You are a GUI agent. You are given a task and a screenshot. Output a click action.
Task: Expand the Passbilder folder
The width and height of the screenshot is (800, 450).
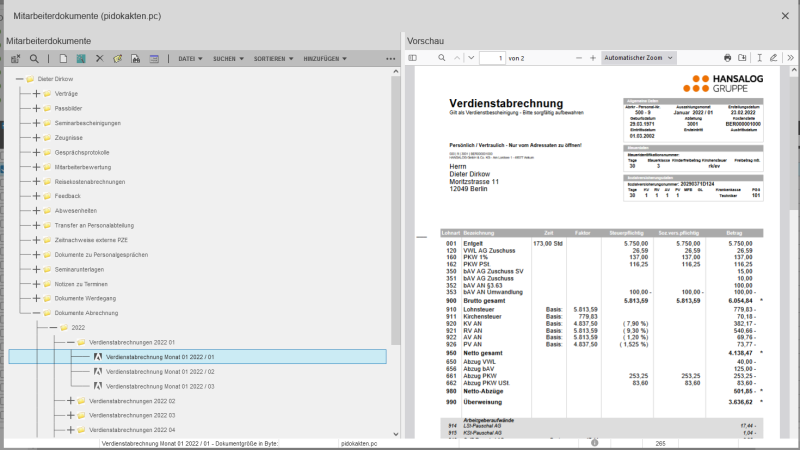(x=36, y=108)
